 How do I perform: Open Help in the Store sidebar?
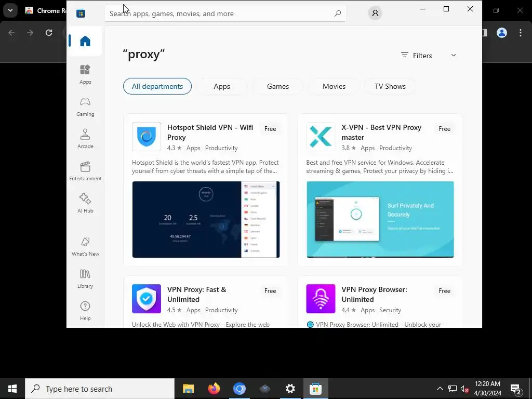click(x=85, y=311)
